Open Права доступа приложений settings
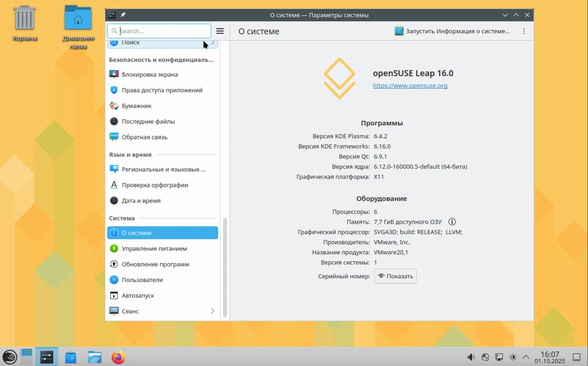This screenshot has height=366, width=588. coord(162,90)
